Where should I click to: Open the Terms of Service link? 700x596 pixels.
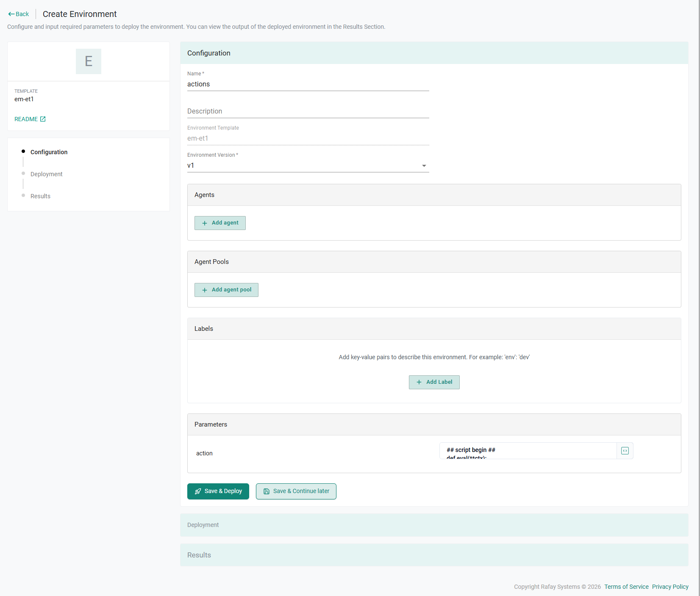[x=626, y=587]
